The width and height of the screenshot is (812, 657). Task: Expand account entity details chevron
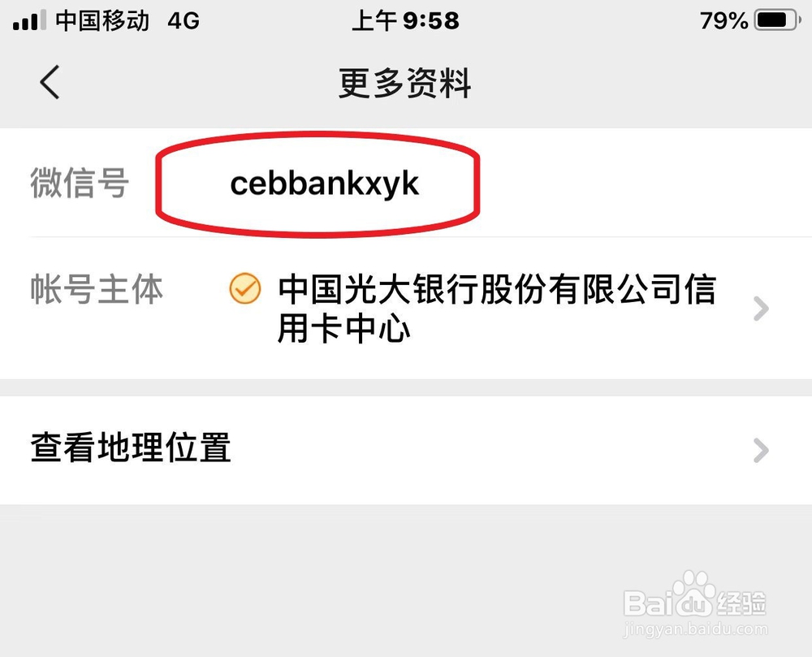[761, 309]
